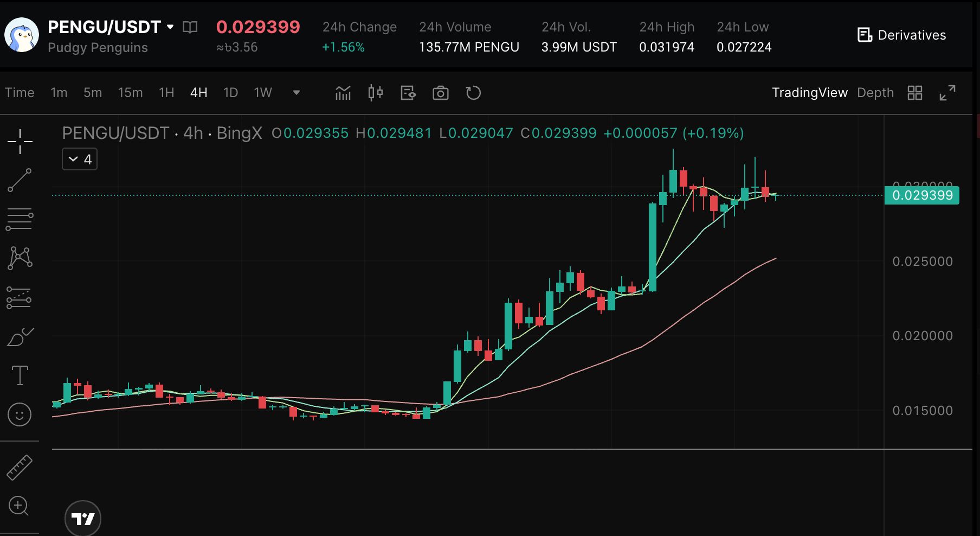Collapse the indicator legend labeled 4

pyautogui.click(x=79, y=158)
